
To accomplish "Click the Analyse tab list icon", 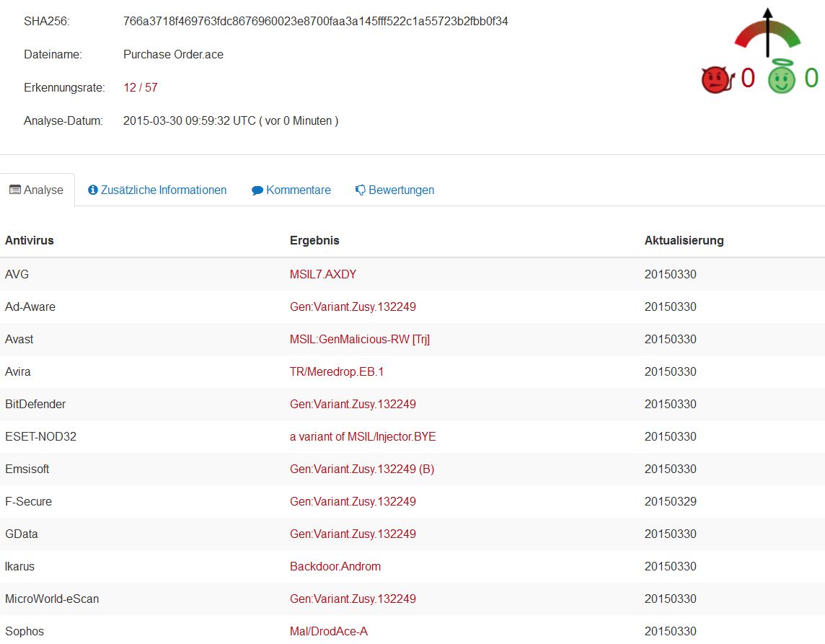I will (15, 190).
